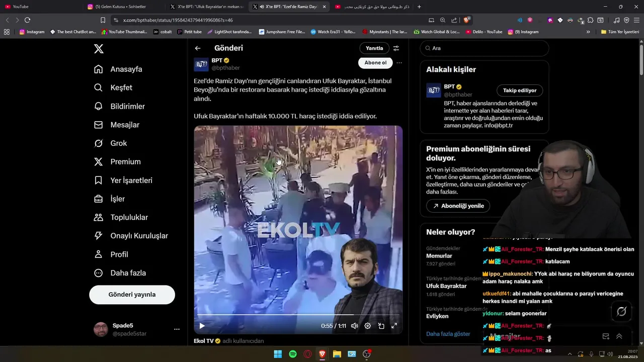Open Brave main hamburger menu
This screenshot has width=644, height=362.
tap(636, 20)
